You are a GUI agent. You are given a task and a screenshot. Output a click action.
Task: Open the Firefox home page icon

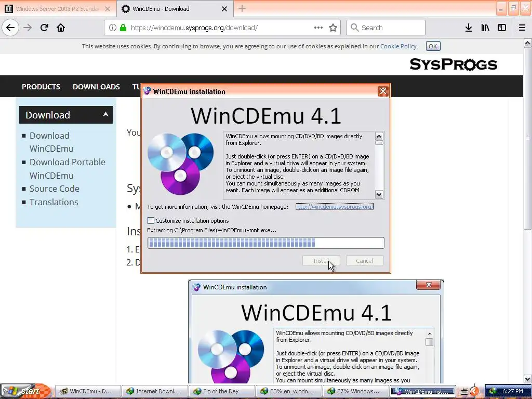click(x=61, y=28)
